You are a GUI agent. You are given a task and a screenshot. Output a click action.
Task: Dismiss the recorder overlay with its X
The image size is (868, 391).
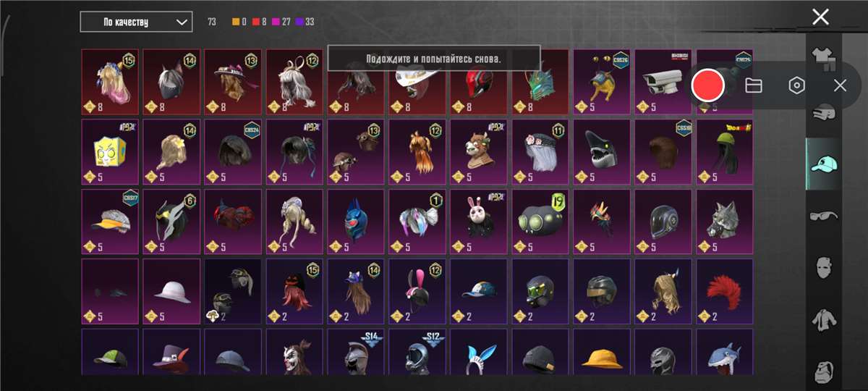click(839, 85)
